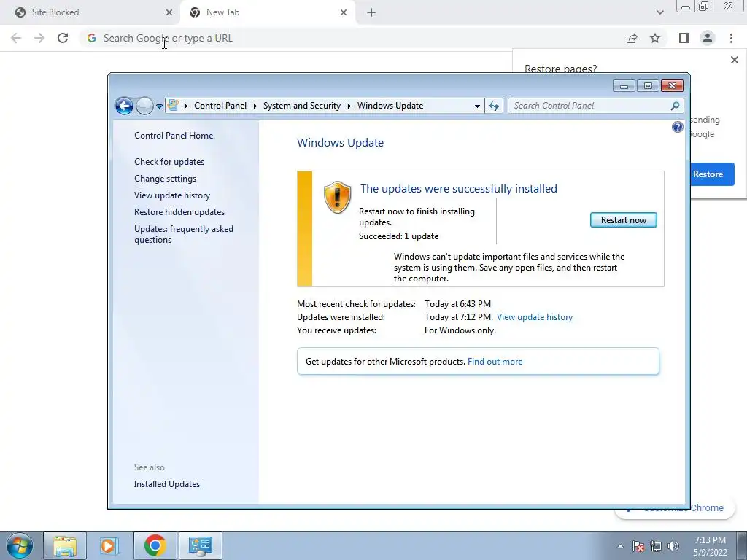
Task: Click Chrome icon on taskbar
Action: (x=155, y=545)
